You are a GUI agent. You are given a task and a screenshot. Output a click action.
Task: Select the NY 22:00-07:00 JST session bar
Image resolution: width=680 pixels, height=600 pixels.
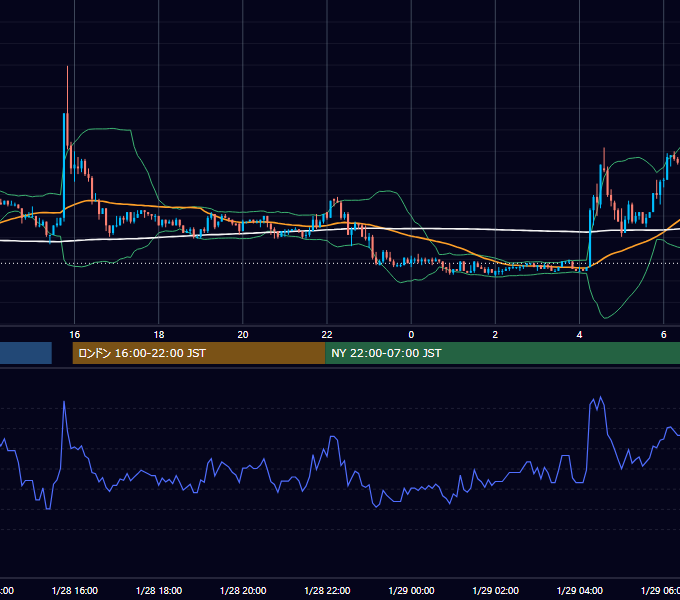pos(502,353)
